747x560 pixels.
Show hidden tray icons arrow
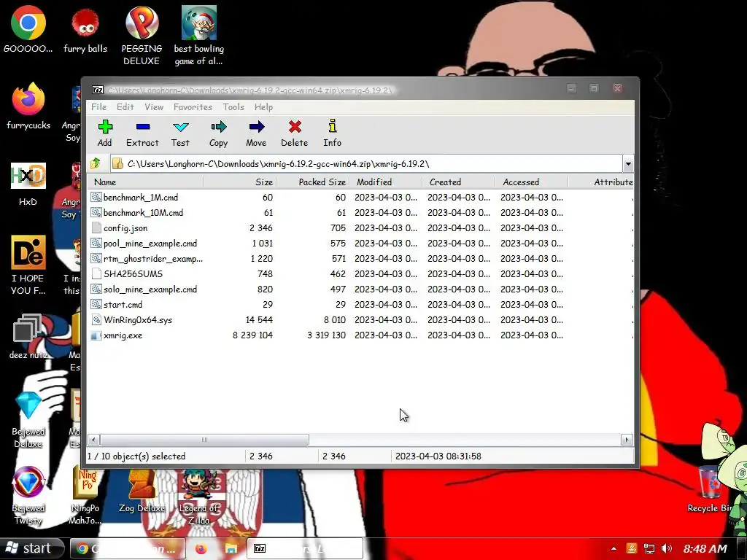[x=614, y=548]
